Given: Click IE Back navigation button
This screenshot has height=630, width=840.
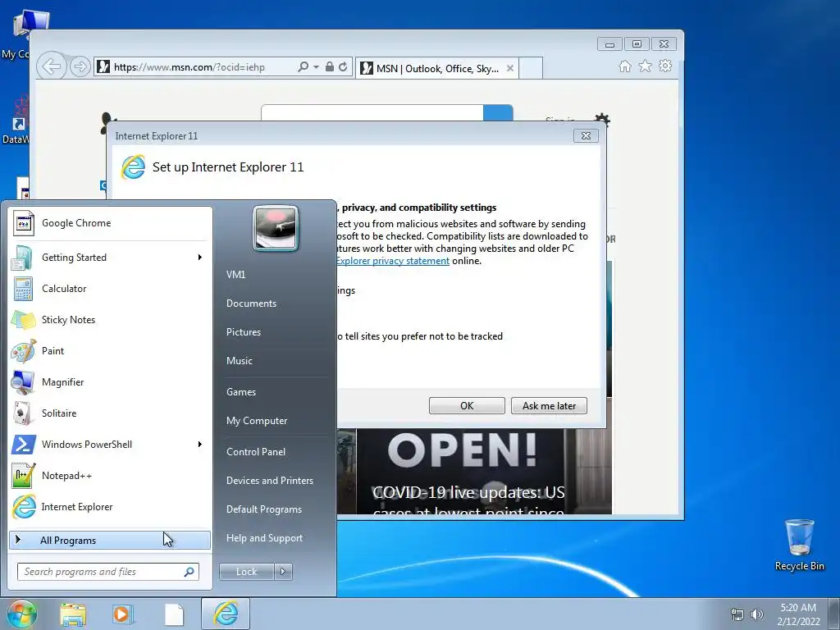Looking at the screenshot, I should tap(52, 66).
